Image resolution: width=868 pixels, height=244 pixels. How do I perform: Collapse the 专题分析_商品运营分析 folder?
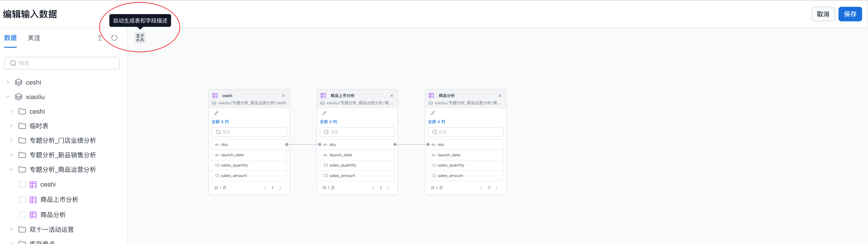pyautogui.click(x=11, y=169)
